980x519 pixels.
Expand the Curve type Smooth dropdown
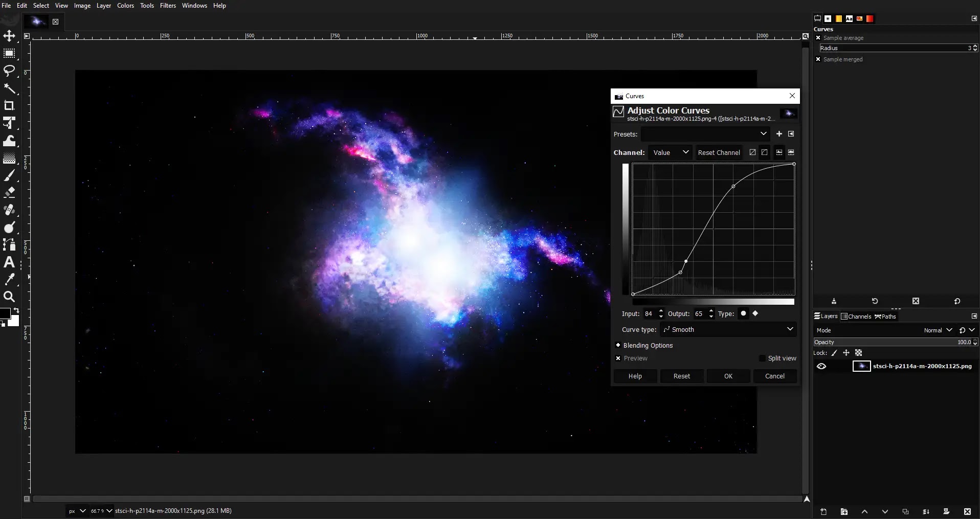[728, 329]
